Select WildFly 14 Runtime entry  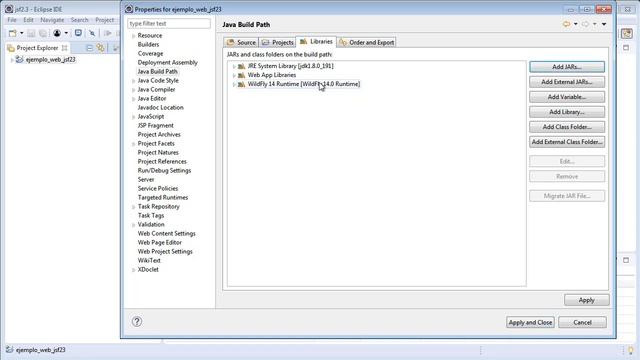coord(304,84)
